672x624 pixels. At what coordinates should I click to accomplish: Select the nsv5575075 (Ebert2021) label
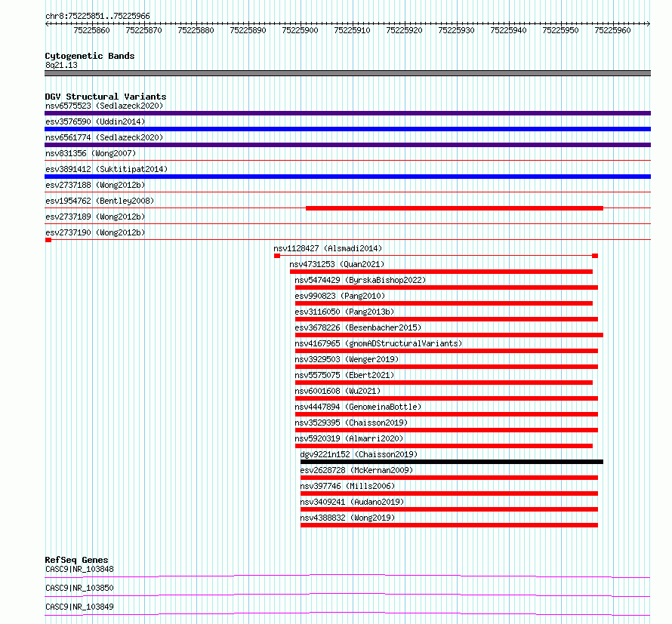(344, 375)
